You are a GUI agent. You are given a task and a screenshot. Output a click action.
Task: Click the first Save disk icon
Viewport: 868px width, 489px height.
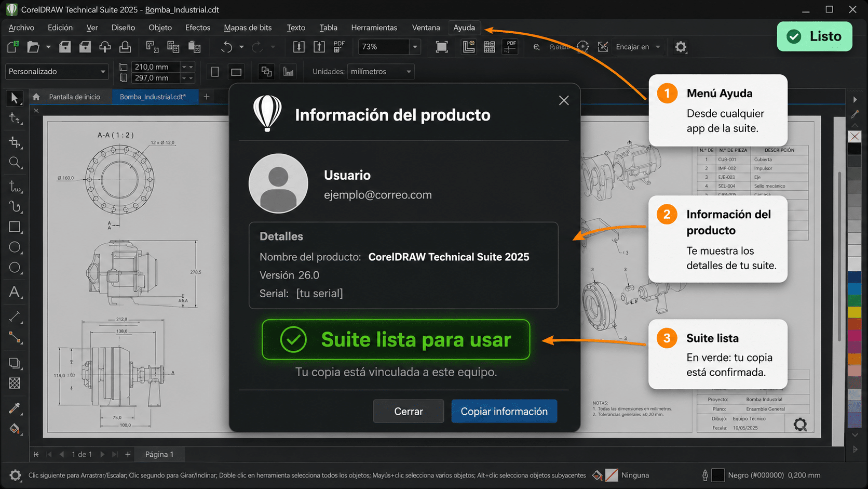click(x=65, y=47)
